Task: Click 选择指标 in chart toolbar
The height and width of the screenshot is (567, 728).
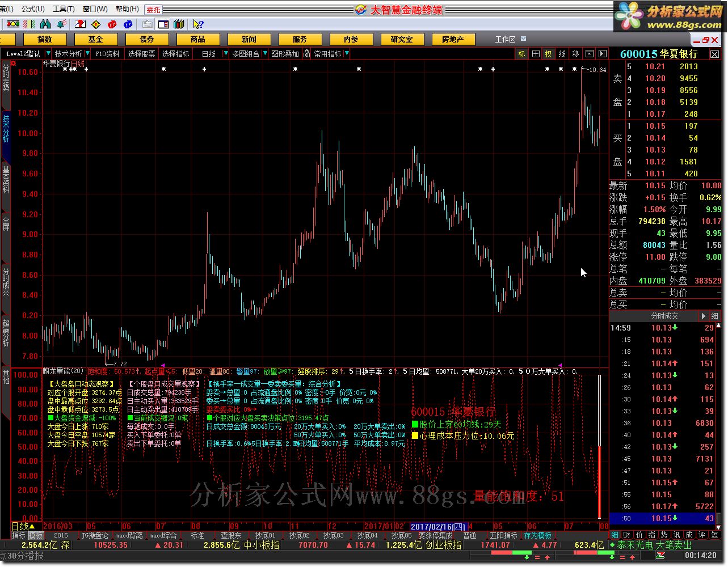Action: point(175,54)
